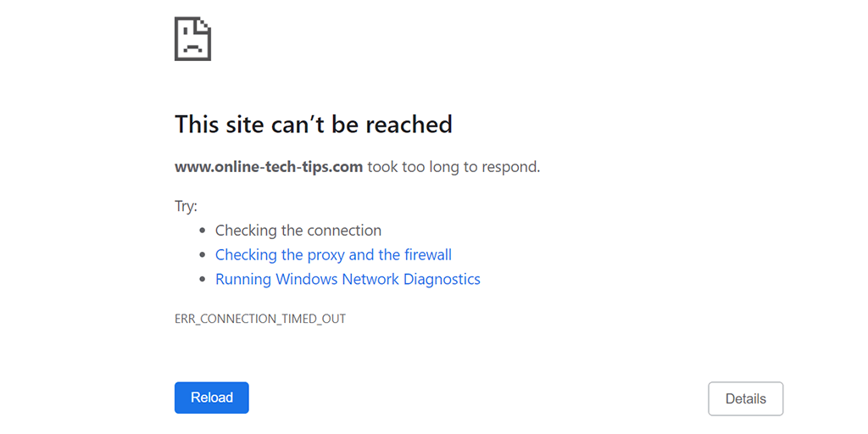Click the word "reached" in the heading
Viewport: 868px width, 434px height.
pos(410,125)
